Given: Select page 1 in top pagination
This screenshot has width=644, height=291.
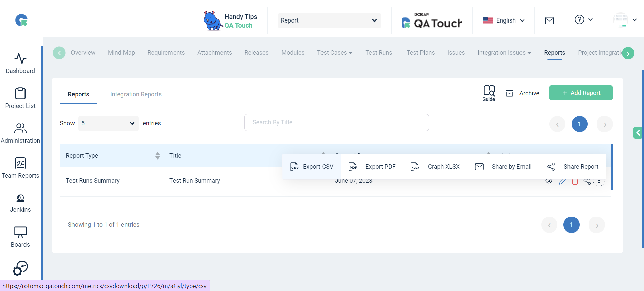Looking at the screenshot, I should 580,124.
